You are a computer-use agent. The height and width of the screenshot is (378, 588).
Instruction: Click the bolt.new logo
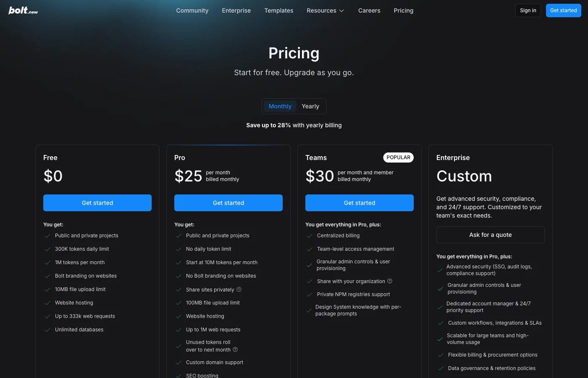coord(23,10)
